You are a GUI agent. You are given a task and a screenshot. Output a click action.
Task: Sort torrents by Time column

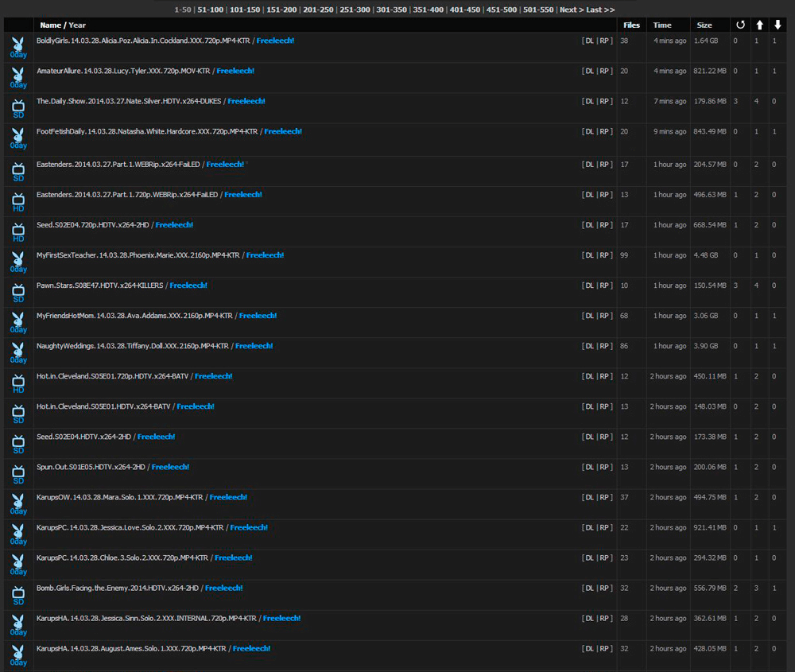pyautogui.click(x=662, y=25)
